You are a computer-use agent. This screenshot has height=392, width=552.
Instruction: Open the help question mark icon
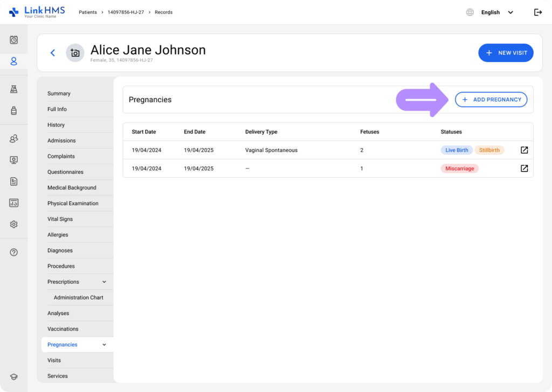pyautogui.click(x=14, y=253)
